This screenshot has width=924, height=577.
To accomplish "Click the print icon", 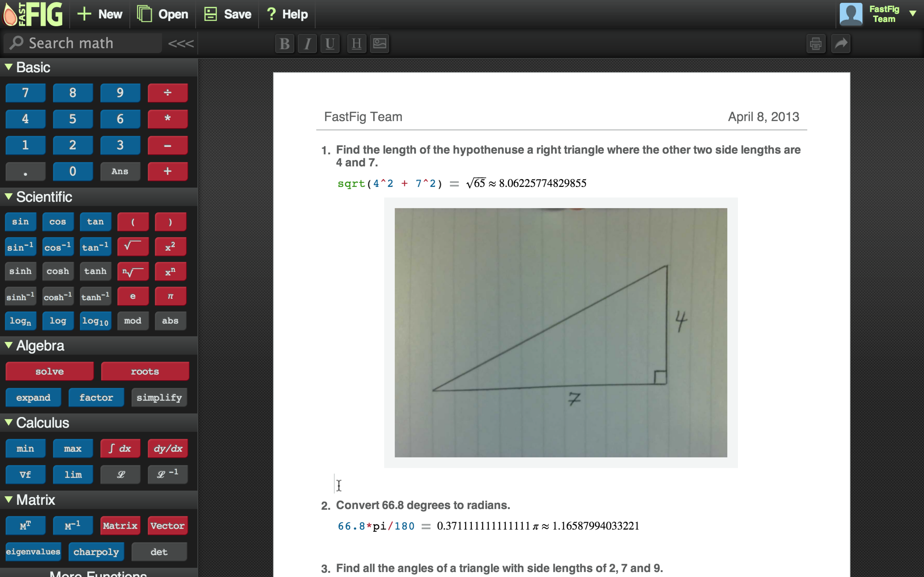I will (816, 43).
